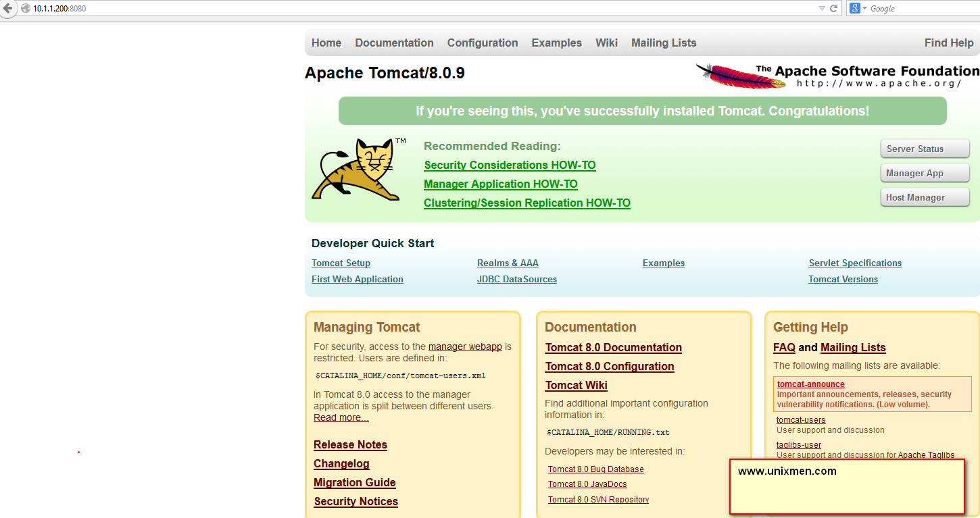980x518 pixels.
Task: Open the Tomcat Versions link
Action: 843,279
